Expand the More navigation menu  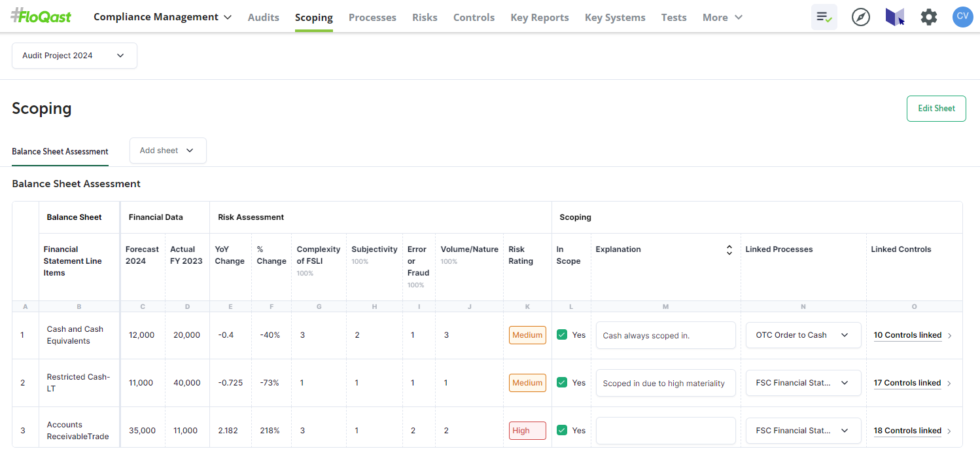coord(722,18)
